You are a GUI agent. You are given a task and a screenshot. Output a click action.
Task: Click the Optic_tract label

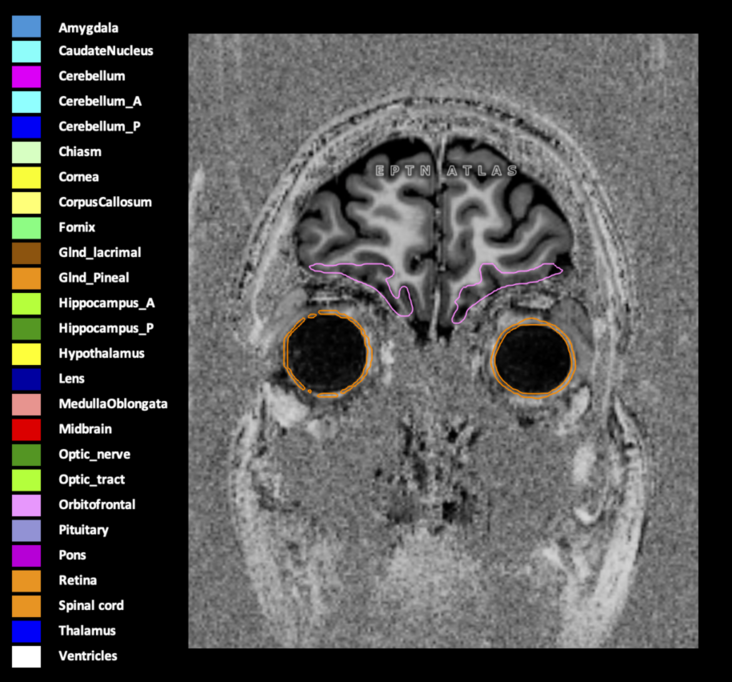coord(92,480)
